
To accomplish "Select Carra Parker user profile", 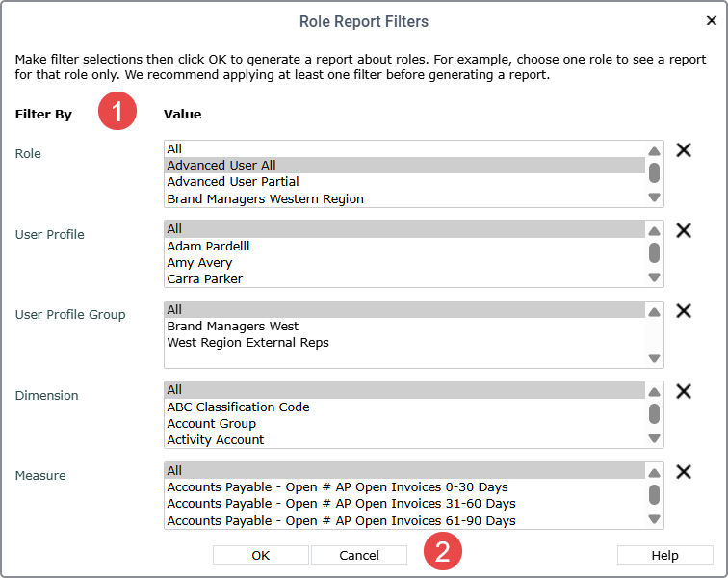I will [x=404, y=278].
